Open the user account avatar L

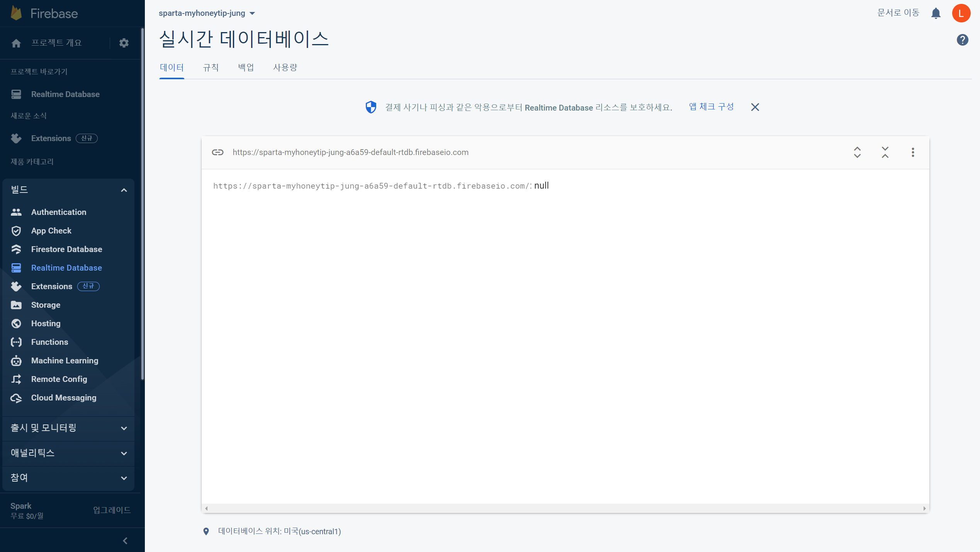point(961,13)
